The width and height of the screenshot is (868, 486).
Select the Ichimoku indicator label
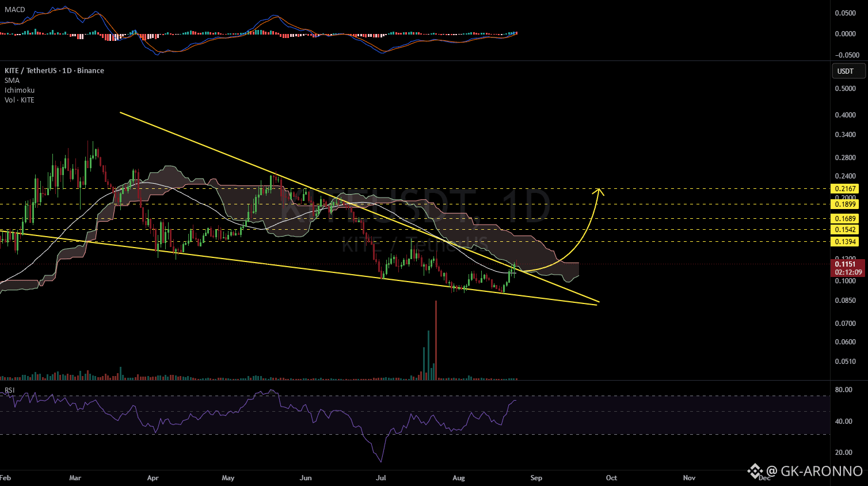tap(20, 90)
